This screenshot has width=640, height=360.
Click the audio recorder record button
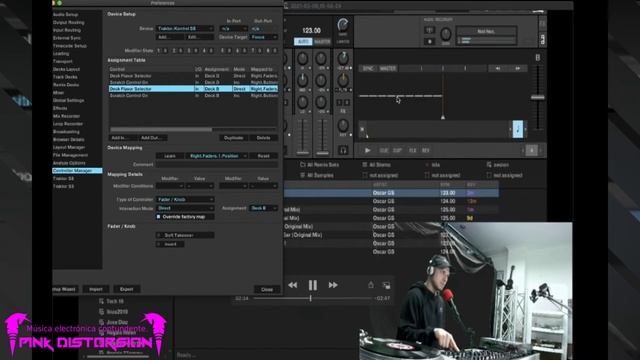pyautogui.click(x=429, y=41)
